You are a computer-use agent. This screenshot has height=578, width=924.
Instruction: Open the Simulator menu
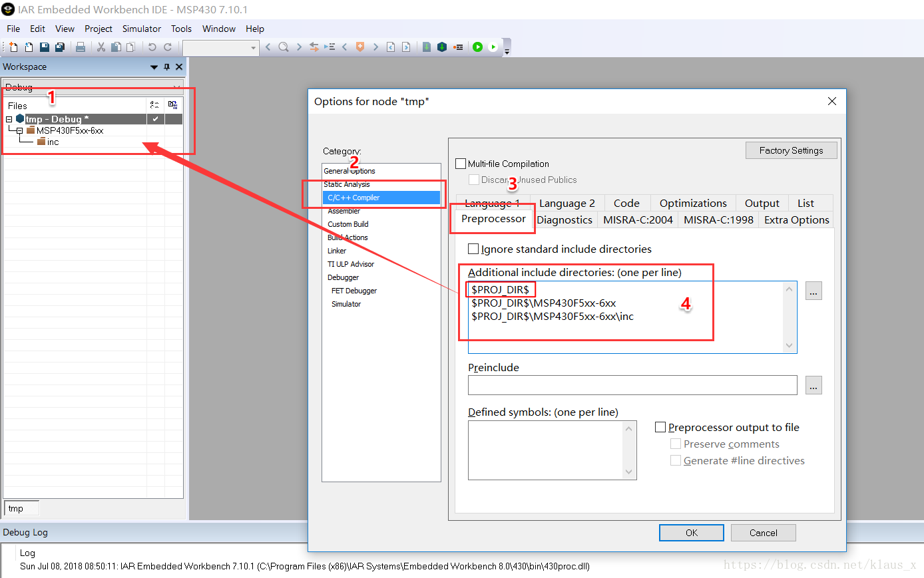142,29
